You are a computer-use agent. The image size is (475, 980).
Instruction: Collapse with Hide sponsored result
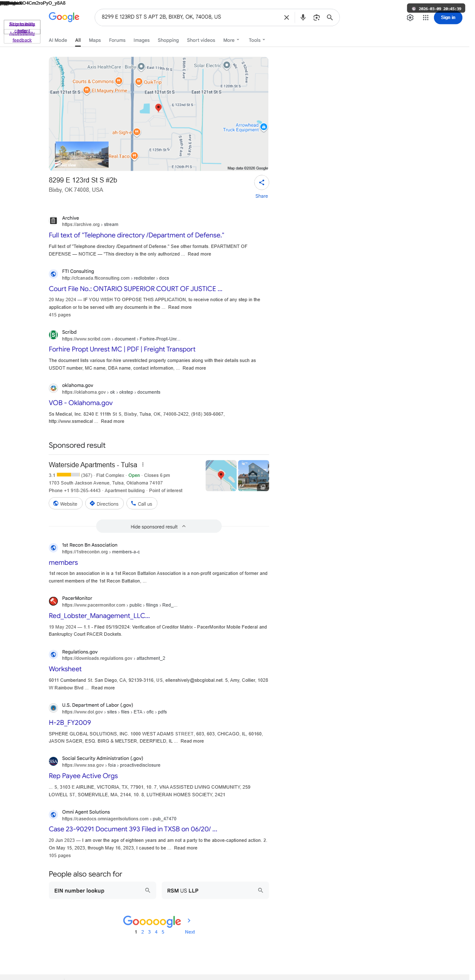pos(158,526)
